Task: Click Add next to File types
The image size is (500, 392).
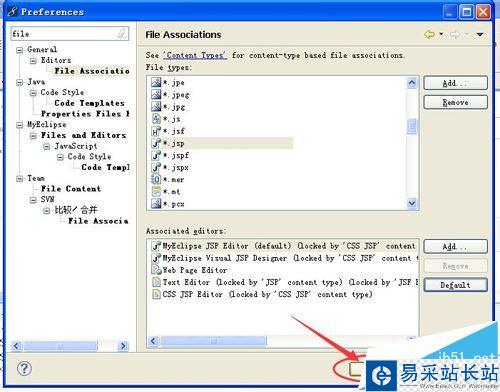Action: pos(455,83)
